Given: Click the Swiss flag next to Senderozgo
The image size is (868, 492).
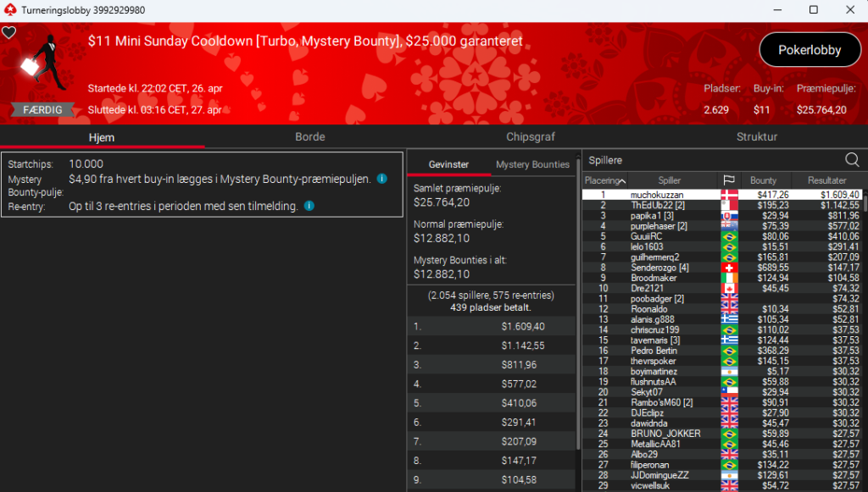Looking at the screenshot, I should [728, 268].
